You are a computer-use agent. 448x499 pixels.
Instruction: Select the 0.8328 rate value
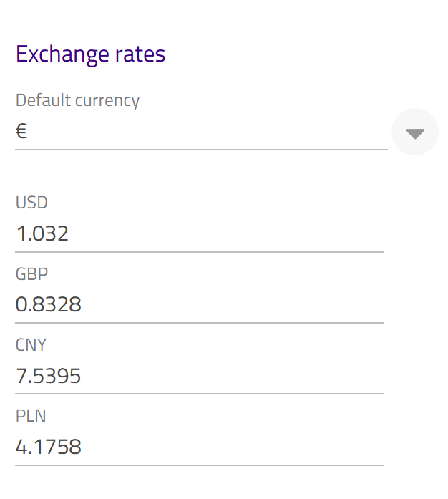[49, 305]
